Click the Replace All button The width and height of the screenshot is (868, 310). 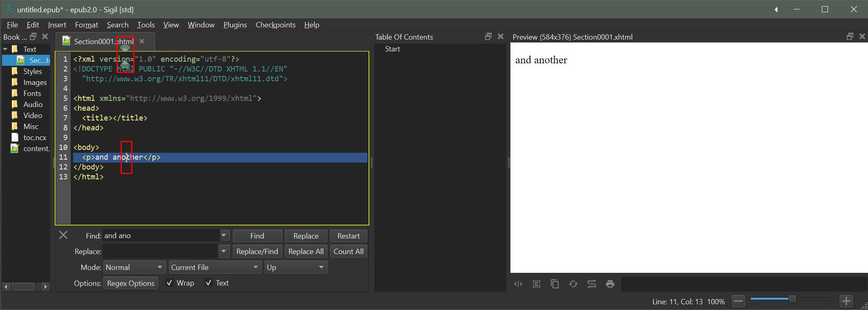point(306,252)
